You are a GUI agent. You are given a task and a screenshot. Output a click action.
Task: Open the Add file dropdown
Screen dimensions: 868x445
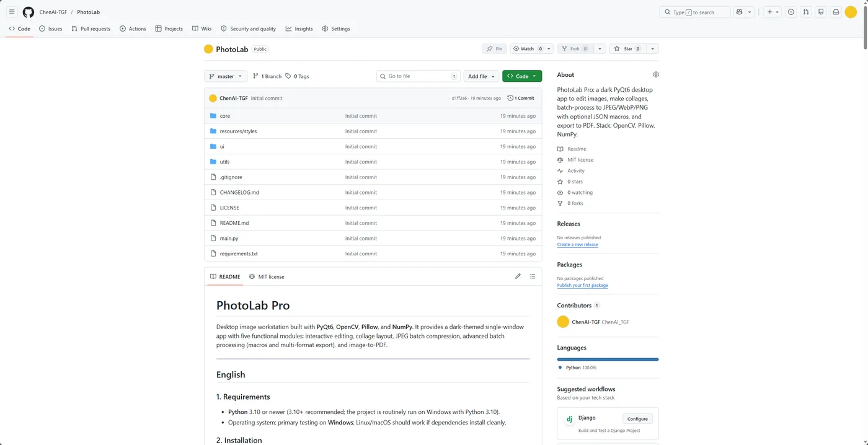pyautogui.click(x=481, y=76)
